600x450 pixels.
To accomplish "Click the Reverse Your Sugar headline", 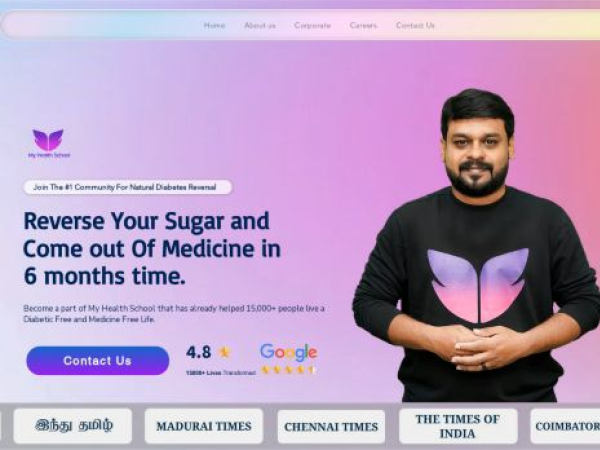I will click(152, 249).
